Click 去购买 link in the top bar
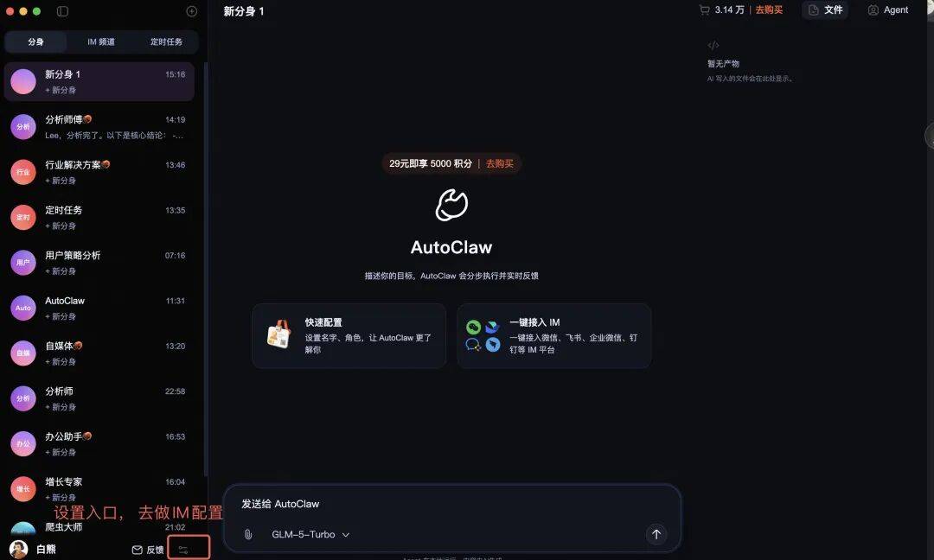934x560 pixels. [x=769, y=10]
